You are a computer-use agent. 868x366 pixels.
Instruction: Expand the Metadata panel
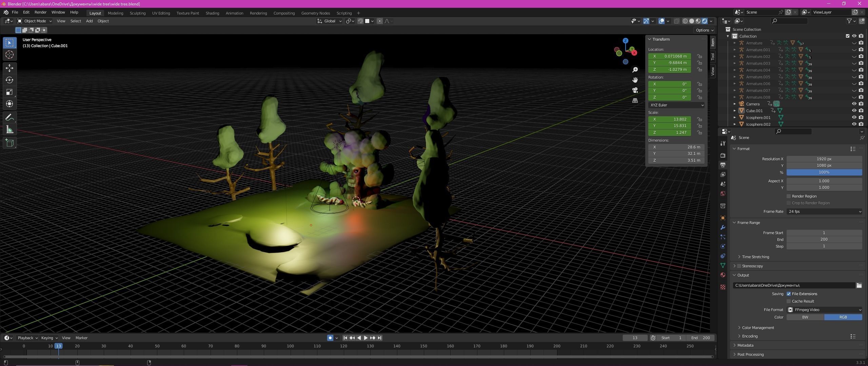pos(745,345)
